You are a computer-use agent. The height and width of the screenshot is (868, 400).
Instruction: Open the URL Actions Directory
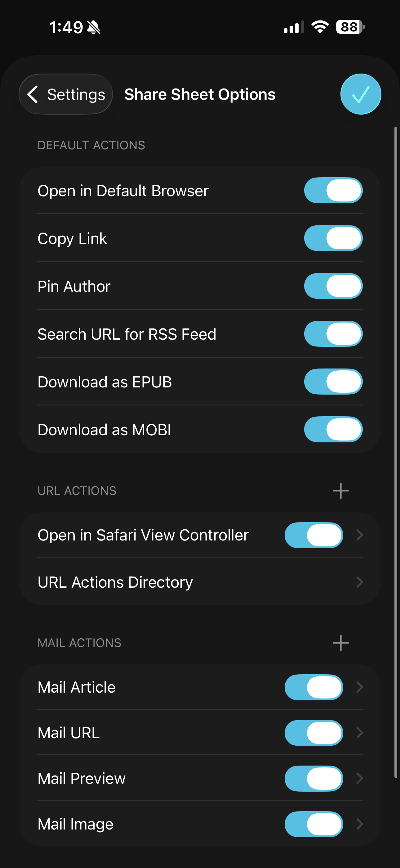(x=199, y=582)
